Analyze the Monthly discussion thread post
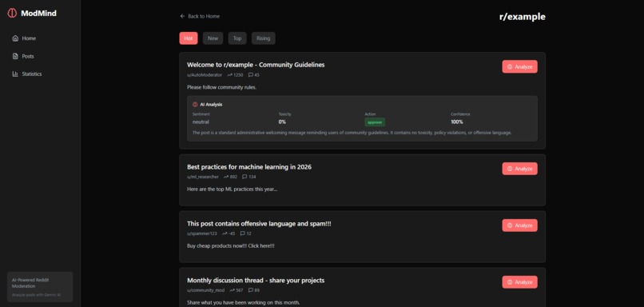Image resolution: width=644 pixels, height=307 pixels. click(x=519, y=282)
